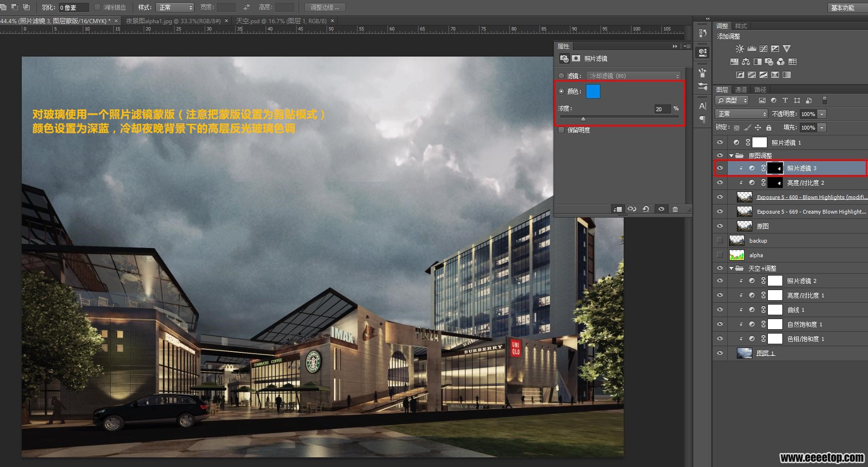Add a Color Balance adjustment (scales icon)
868x467 pixels.
746,61
